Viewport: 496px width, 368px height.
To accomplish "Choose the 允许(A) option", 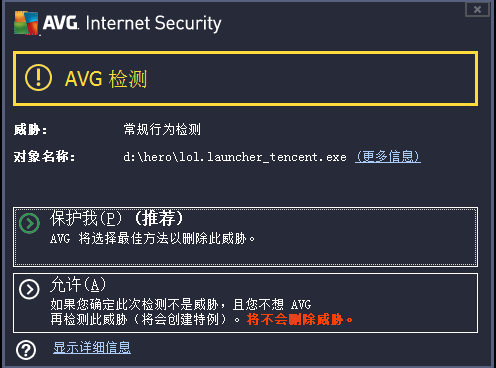I will tap(245, 303).
